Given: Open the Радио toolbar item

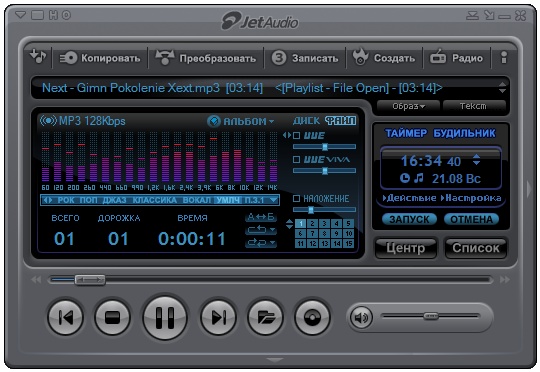Looking at the screenshot, I should click(x=457, y=58).
